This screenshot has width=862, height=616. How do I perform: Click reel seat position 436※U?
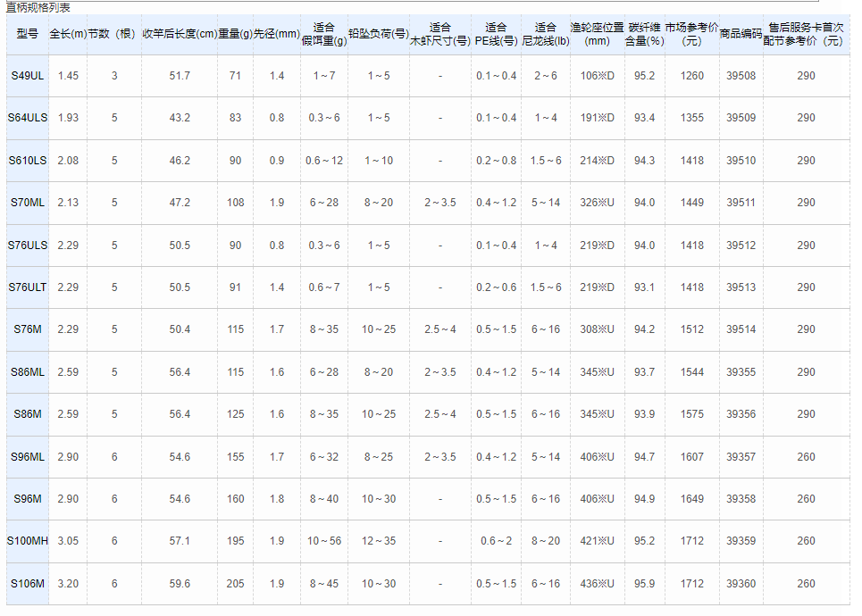(x=597, y=584)
